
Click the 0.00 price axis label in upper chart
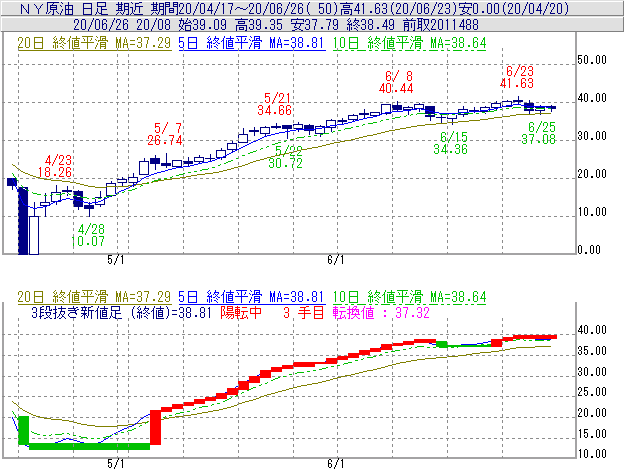589,250
